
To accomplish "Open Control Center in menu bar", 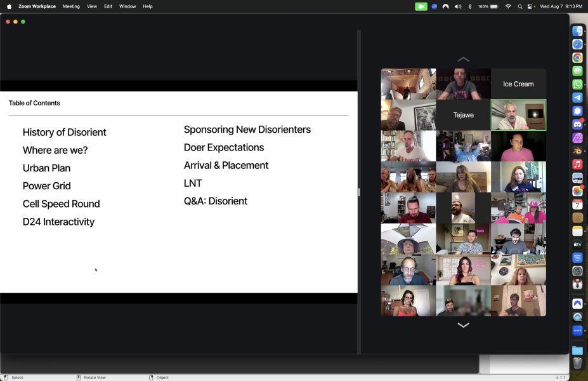I will [531, 6].
